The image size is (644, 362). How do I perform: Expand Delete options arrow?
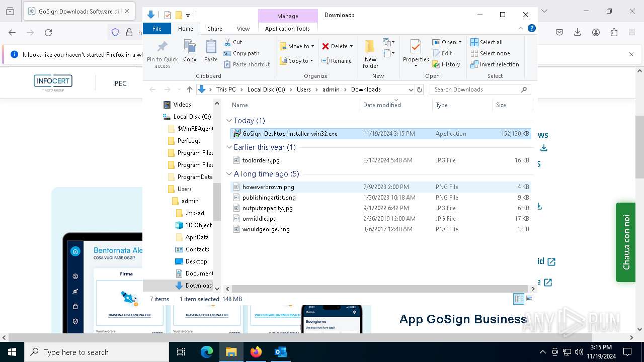pos(351,46)
